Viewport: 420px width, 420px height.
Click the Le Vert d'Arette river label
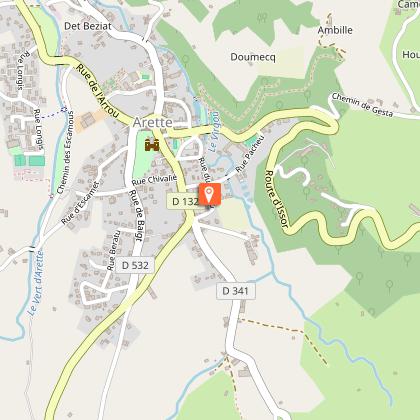pos(36,283)
